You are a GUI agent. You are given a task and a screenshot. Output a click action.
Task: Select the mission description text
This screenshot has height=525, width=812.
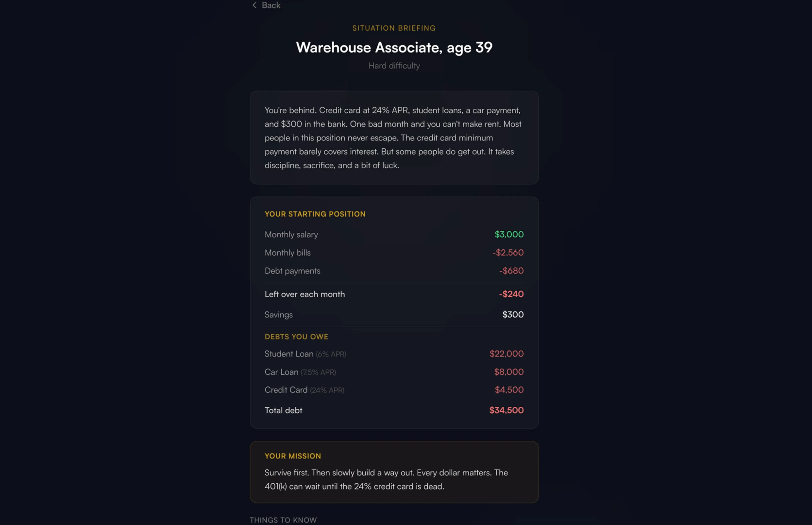[x=386, y=479]
